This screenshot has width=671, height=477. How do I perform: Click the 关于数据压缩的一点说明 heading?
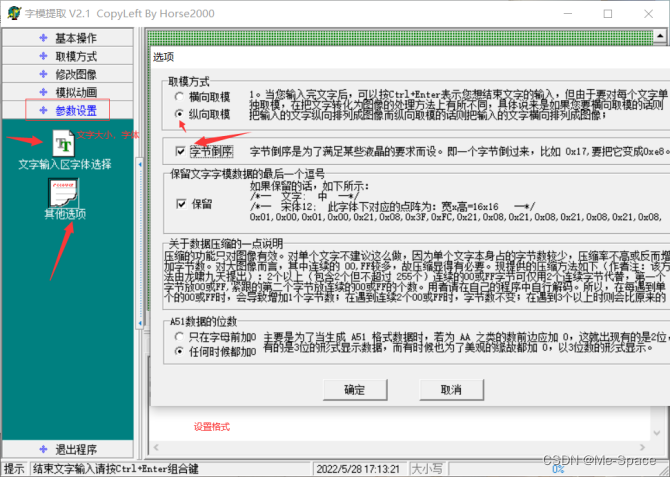pyautogui.click(x=226, y=244)
